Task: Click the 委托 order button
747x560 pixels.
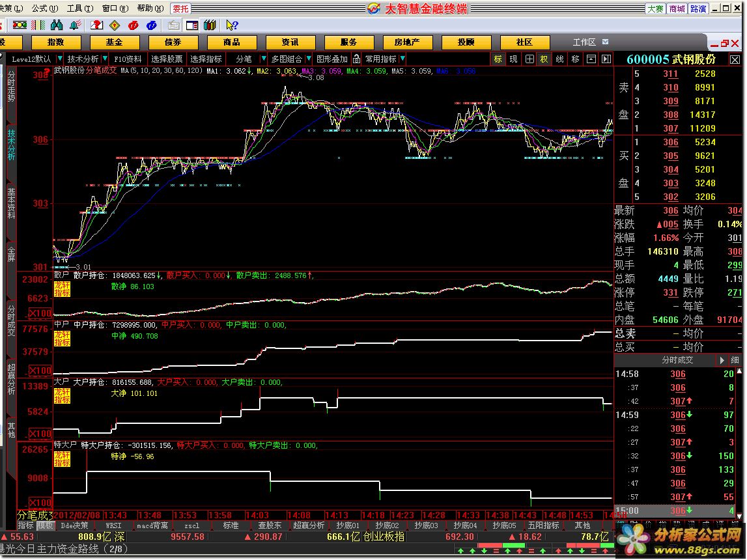Action: (180, 8)
